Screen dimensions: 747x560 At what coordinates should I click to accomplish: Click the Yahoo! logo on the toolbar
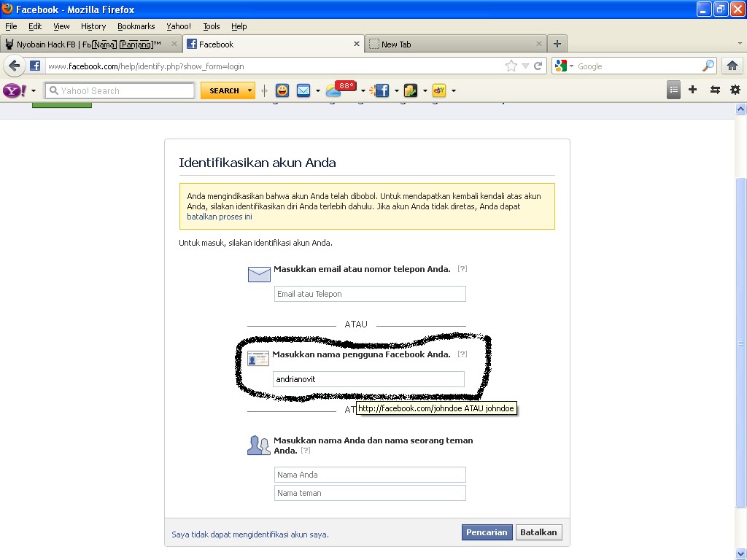click(15, 90)
